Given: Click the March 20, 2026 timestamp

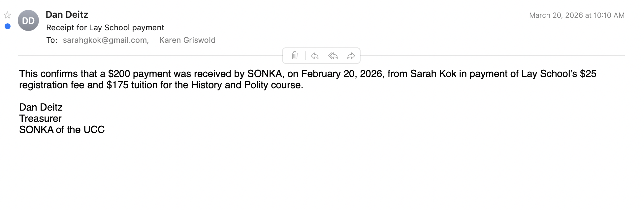Looking at the screenshot, I should (x=576, y=15).
